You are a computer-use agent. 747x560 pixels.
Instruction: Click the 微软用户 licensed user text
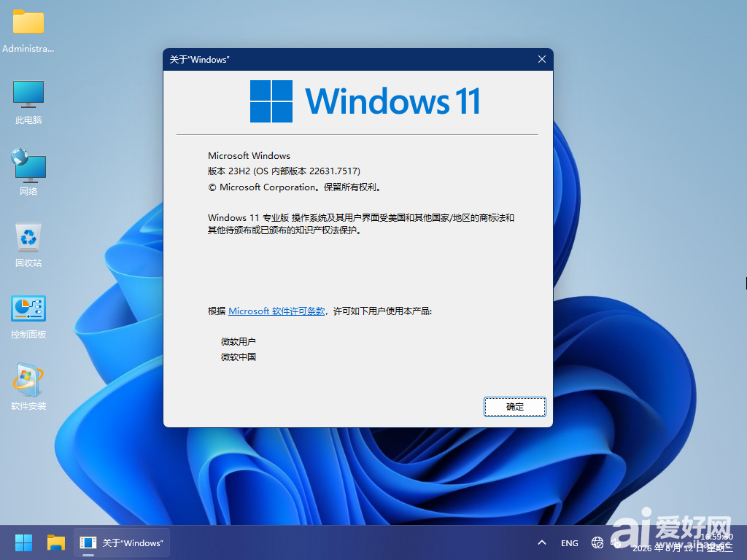(239, 341)
